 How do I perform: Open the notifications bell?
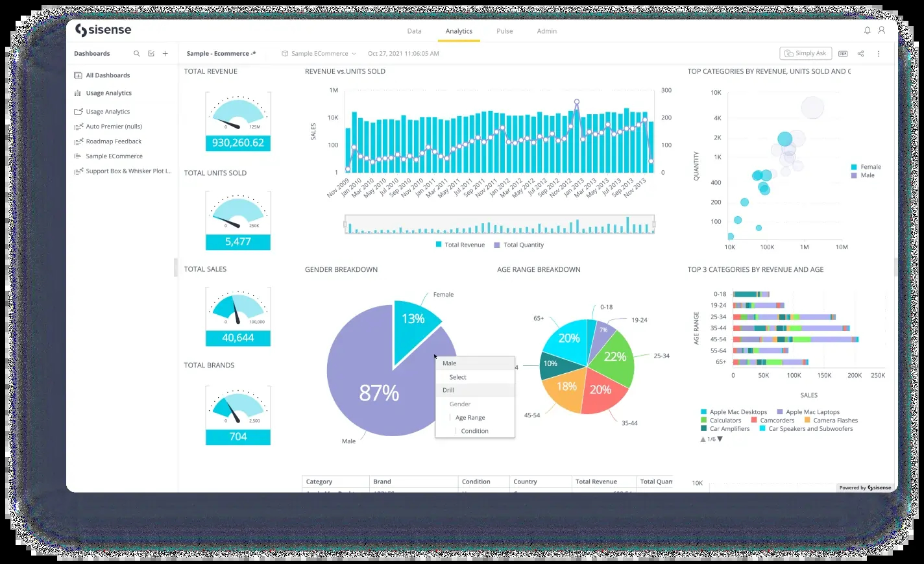click(x=867, y=31)
